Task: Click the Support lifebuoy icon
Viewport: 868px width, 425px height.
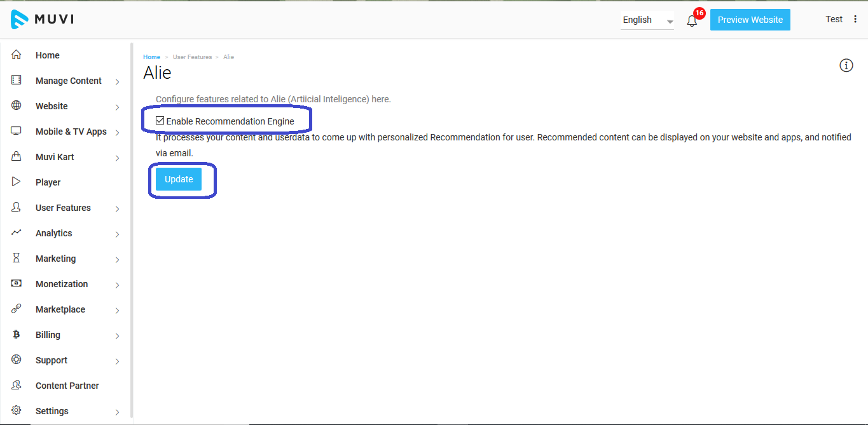Action: [x=17, y=360]
